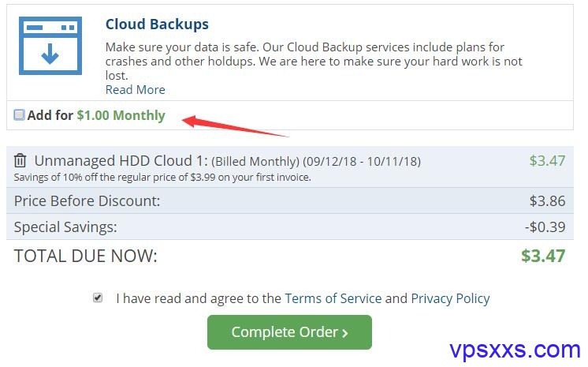The height and width of the screenshot is (367, 588).
Task: Click the TOTAL DUE NOW label
Action: point(85,257)
